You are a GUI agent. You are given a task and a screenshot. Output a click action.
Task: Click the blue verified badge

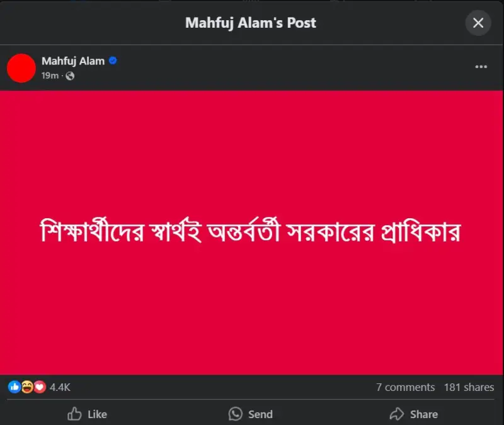tap(113, 61)
